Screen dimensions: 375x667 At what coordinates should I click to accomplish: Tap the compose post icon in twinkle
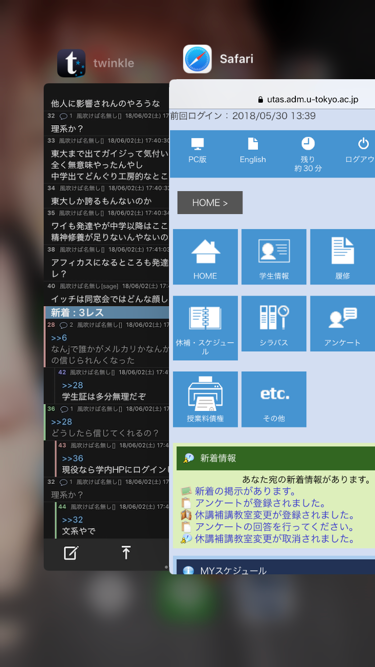(71, 553)
